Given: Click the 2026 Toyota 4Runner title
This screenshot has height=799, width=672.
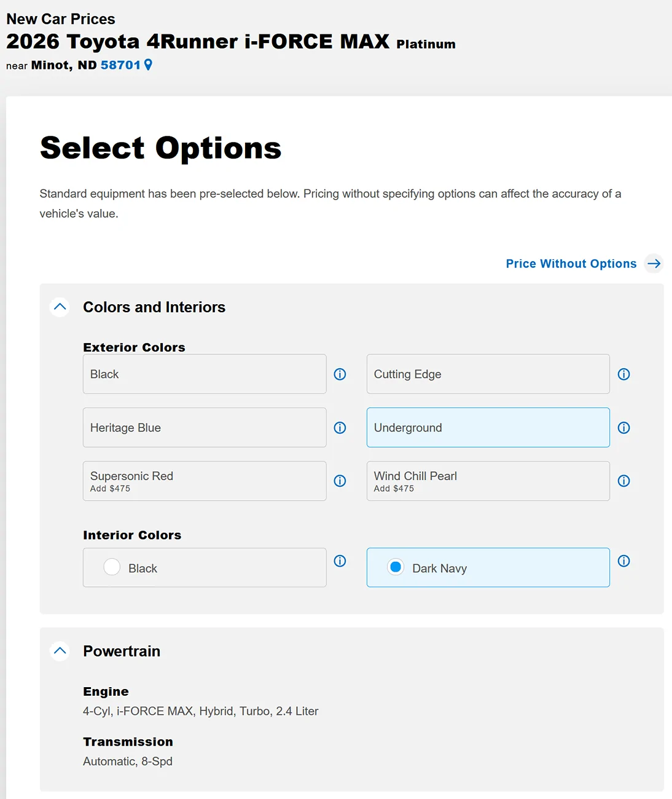Looking at the screenshot, I should tap(198, 41).
